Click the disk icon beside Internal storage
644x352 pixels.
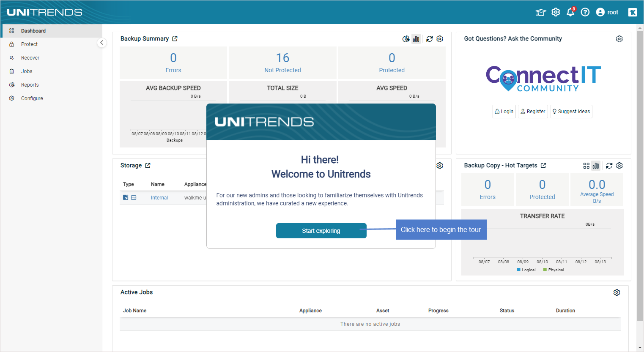(x=134, y=197)
